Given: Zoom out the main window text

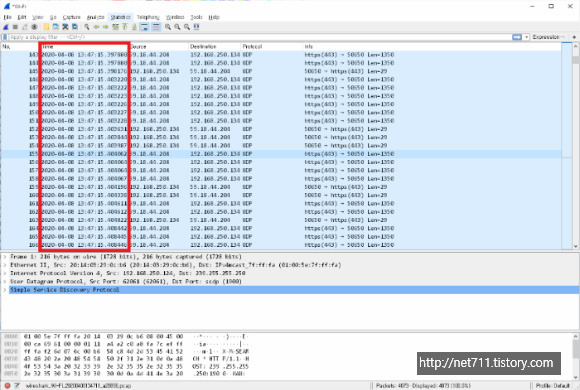Looking at the screenshot, I should click(178, 27).
